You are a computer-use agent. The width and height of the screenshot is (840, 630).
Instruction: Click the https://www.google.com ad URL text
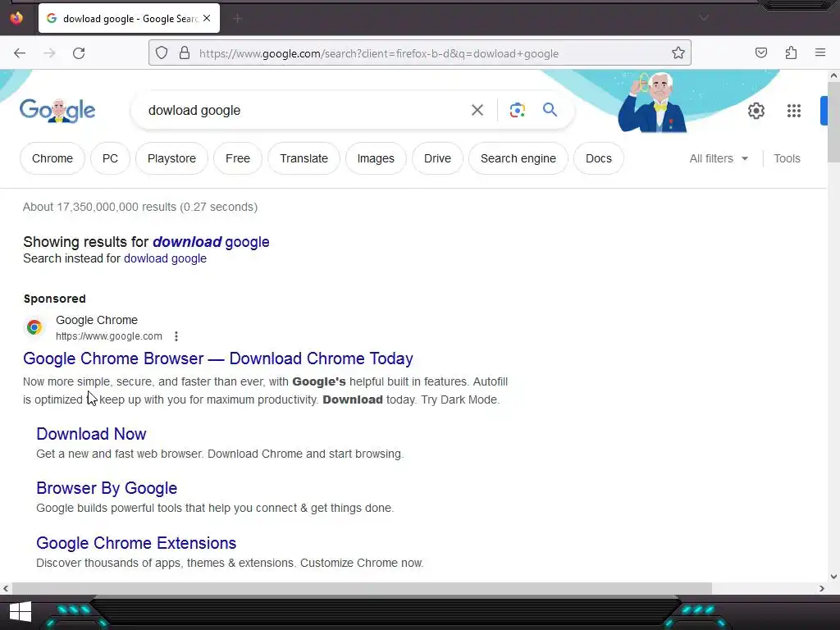click(109, 336)
